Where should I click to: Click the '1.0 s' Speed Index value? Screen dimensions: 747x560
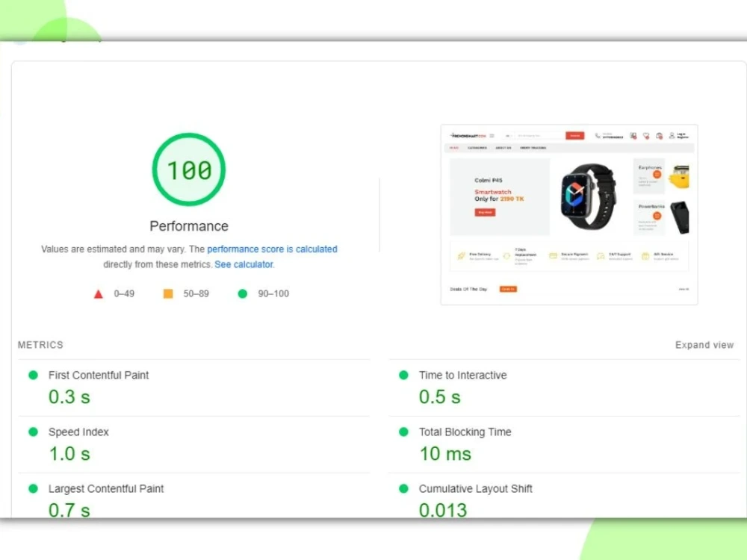tap(69, 454)
